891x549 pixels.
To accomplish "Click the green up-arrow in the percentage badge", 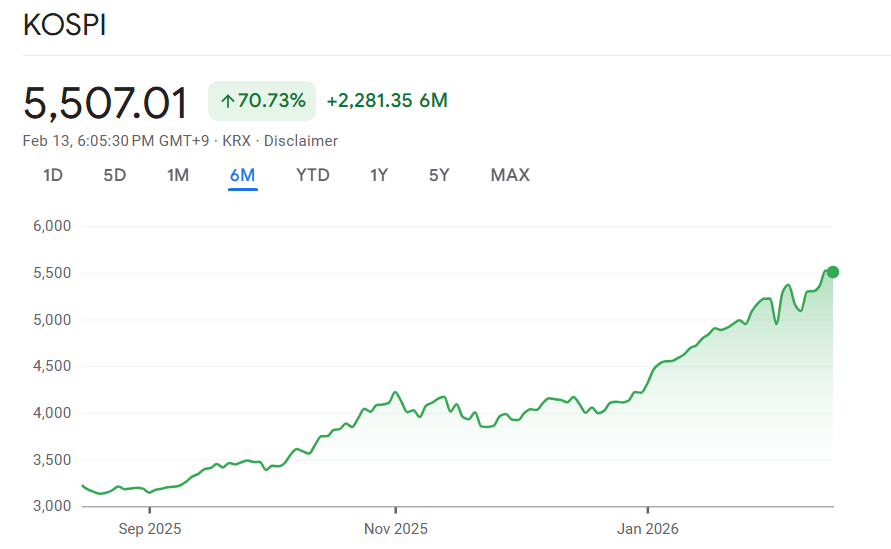I will click(x=227, y=100).
